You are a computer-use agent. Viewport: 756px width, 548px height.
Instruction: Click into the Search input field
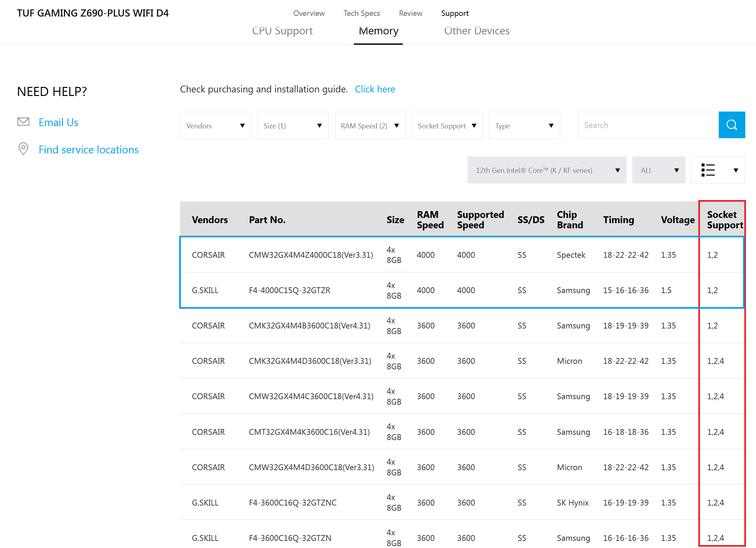click(x=648, y=125)
